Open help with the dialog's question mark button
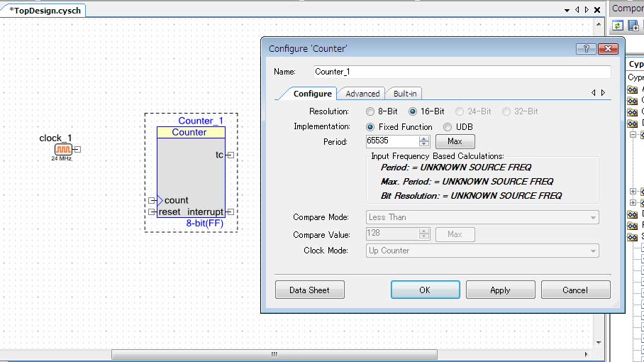This screenshot has width=644, height=362. pos(586,49)
